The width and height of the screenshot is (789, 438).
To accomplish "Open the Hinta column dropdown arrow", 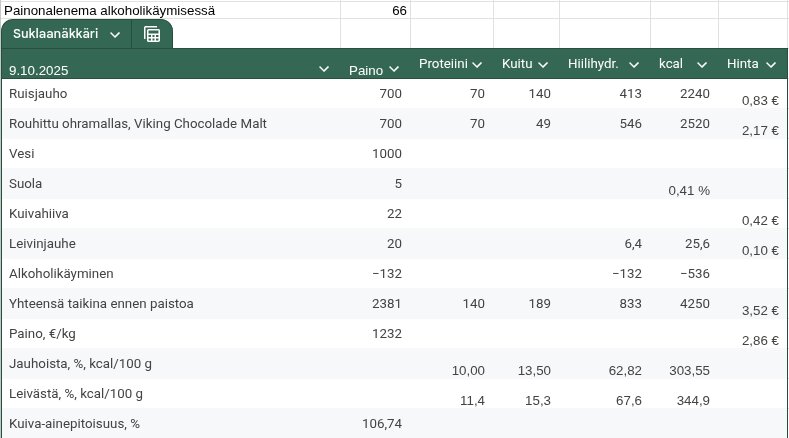I will [770, 64].
